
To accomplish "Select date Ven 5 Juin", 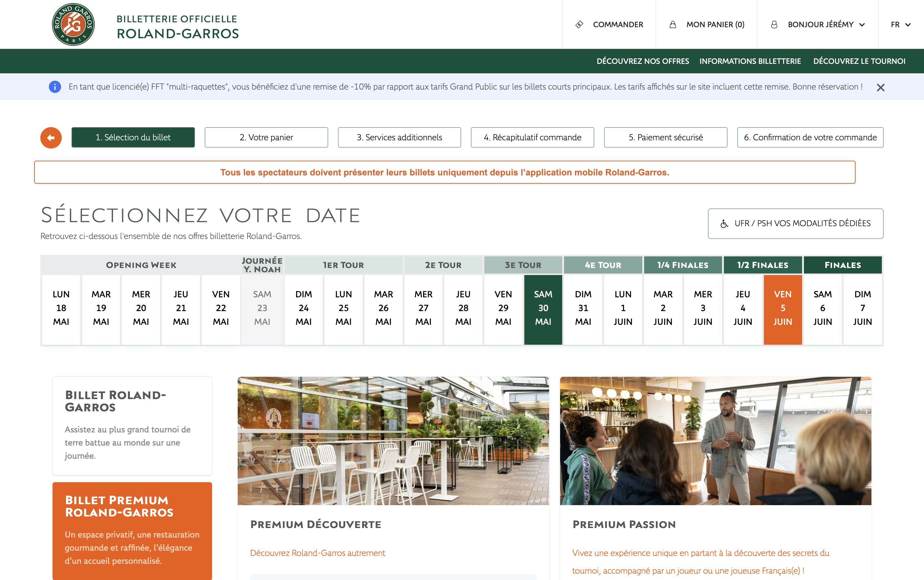I will click(x=783, y=308).
